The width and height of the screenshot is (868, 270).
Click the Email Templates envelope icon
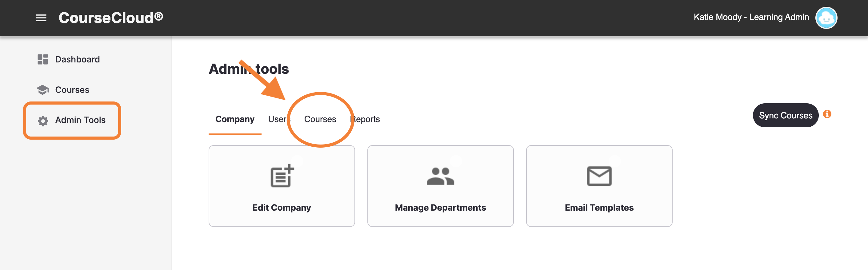coord(599,176)
